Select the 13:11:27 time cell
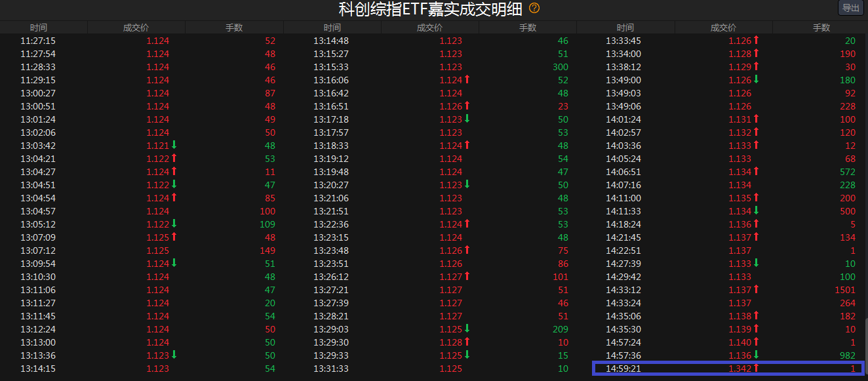The height and width of the screenshot is (381, 868). click(38, 303)
